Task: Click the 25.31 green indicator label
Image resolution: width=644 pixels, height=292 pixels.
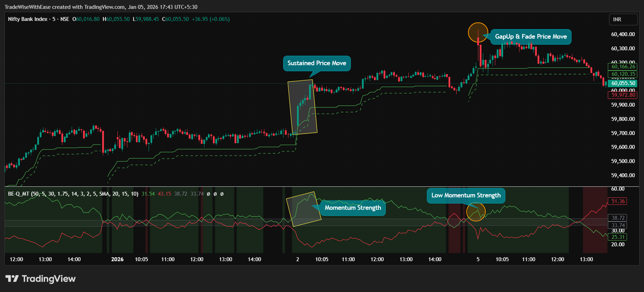Action: 618,237
